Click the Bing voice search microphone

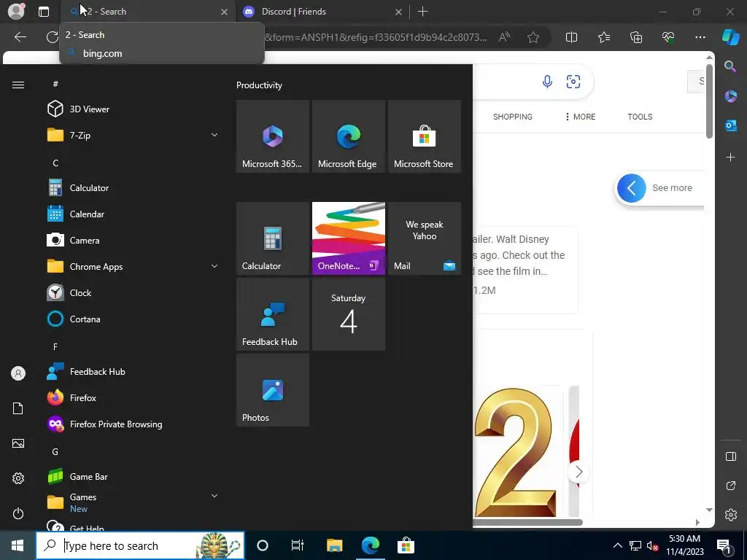547,82
